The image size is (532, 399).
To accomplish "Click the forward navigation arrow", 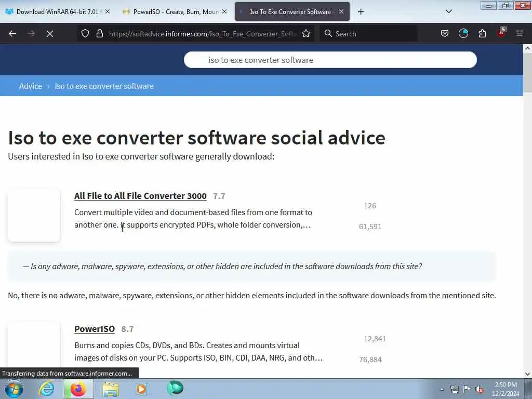I will (31, 34).
